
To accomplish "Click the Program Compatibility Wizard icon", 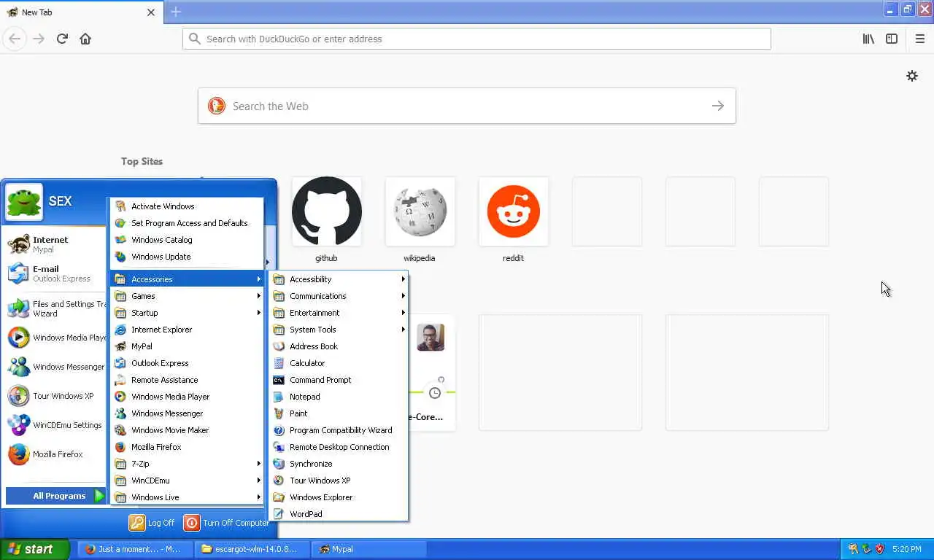I will pos(279,430).
